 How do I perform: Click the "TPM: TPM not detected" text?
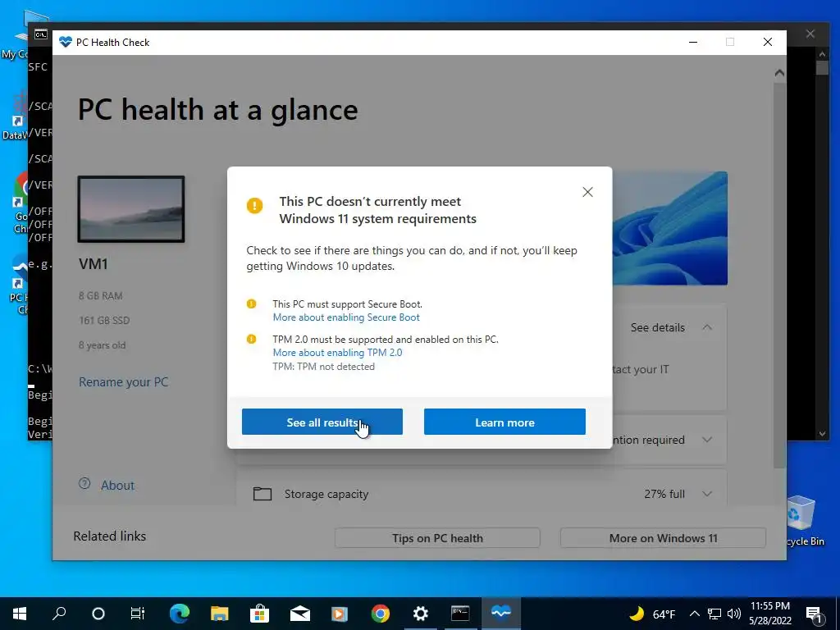tap(323, 367)
